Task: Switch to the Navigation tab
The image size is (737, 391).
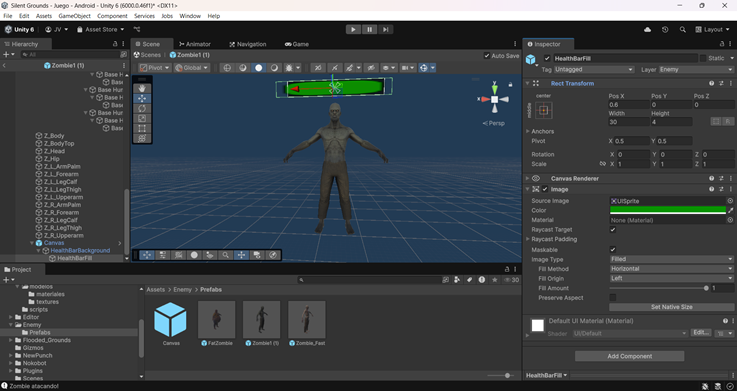Action: (248, 44)
